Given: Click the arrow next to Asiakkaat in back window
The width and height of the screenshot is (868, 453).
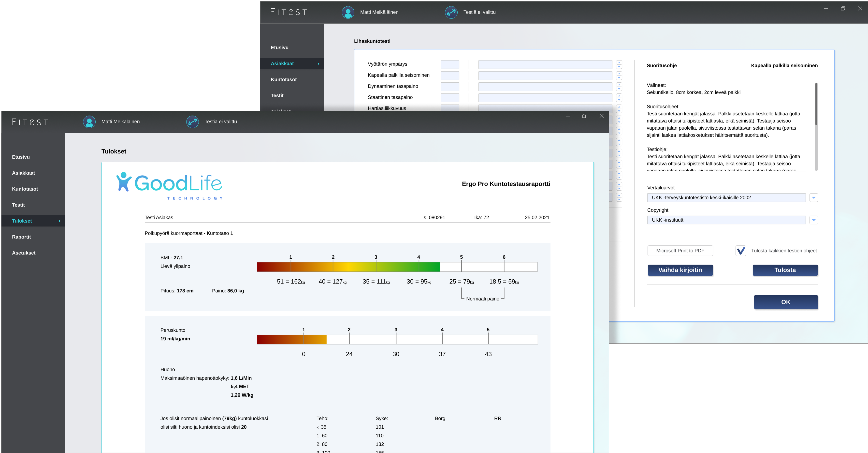Looking at the screenshot, I should 318,64.
